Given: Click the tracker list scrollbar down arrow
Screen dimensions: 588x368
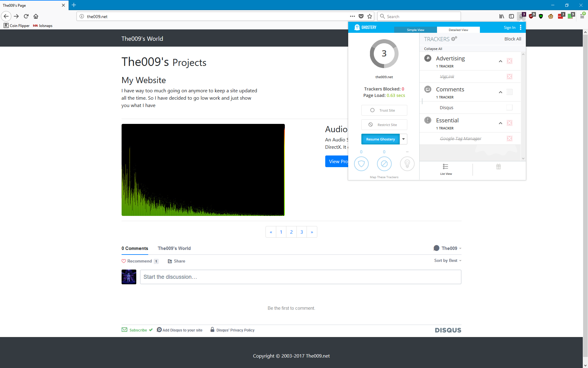Looking at the screenshot, I should [x=523, y=159].
